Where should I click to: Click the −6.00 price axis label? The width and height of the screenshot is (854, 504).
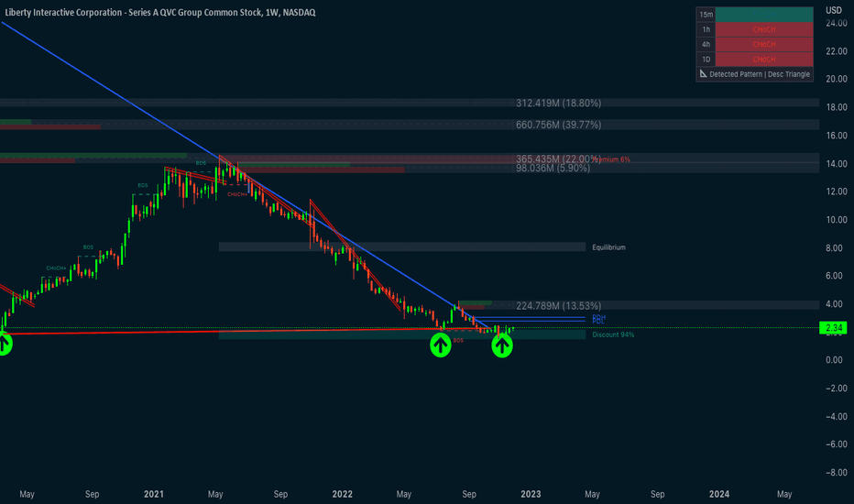pyautogui.click(x=836, y=444)
